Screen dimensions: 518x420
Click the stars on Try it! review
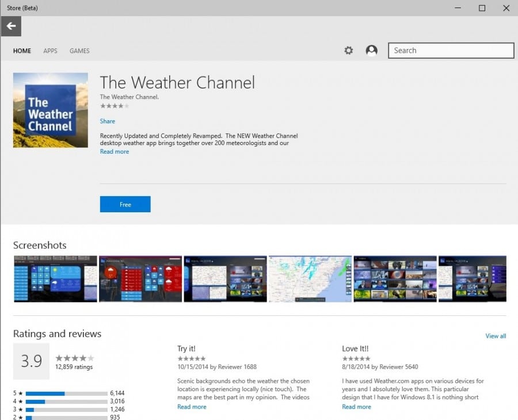tap(192, 357)
